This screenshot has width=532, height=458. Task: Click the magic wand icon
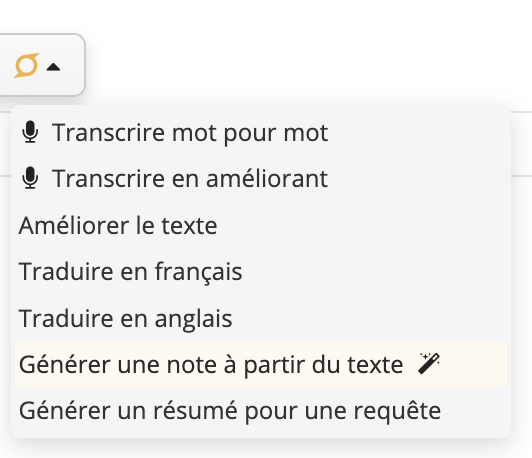point(429,364)
